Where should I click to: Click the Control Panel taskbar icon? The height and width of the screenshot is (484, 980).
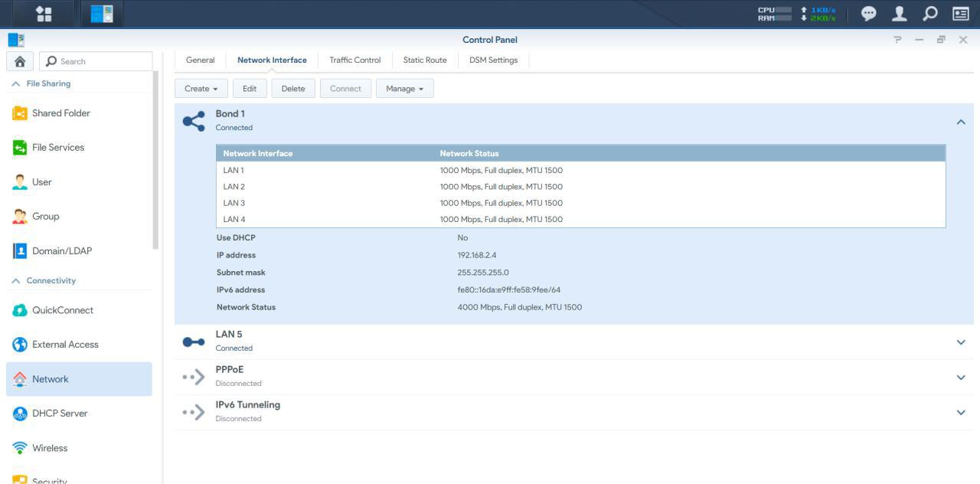(x=101, y=14)
